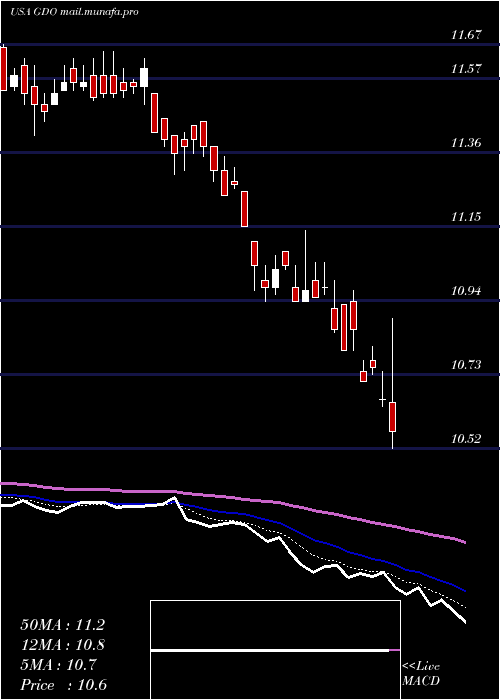Click the 11.15 price axis label
This screenshot has height=700, width=500.
[467, 217]
